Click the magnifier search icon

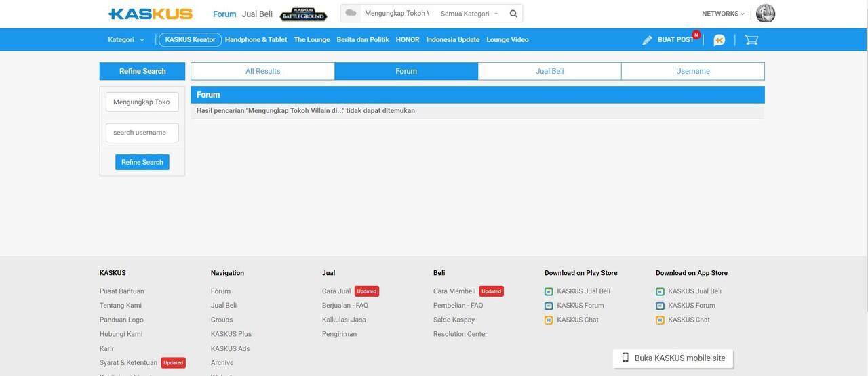coord(513,14)
